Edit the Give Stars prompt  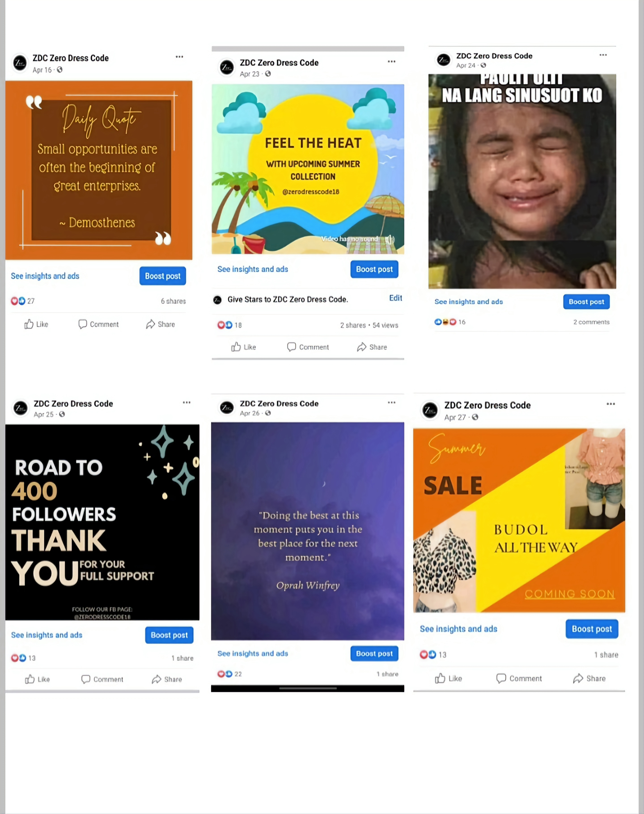[396, 298]
